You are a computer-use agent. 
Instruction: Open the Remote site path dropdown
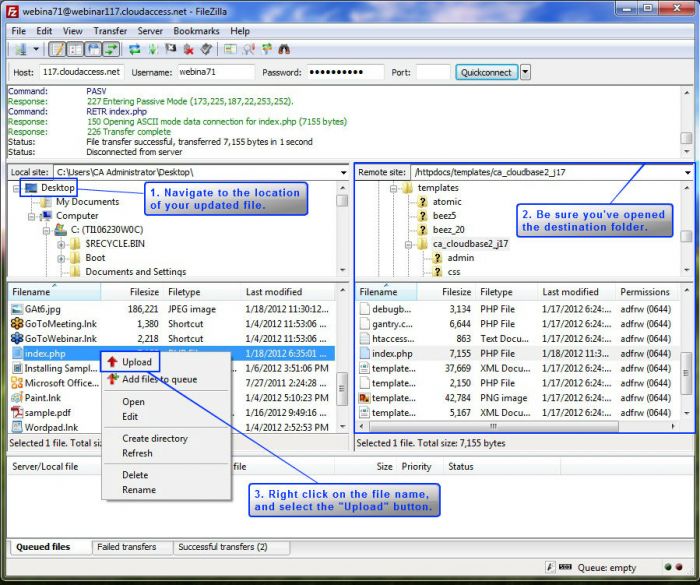tap(688, 172)
